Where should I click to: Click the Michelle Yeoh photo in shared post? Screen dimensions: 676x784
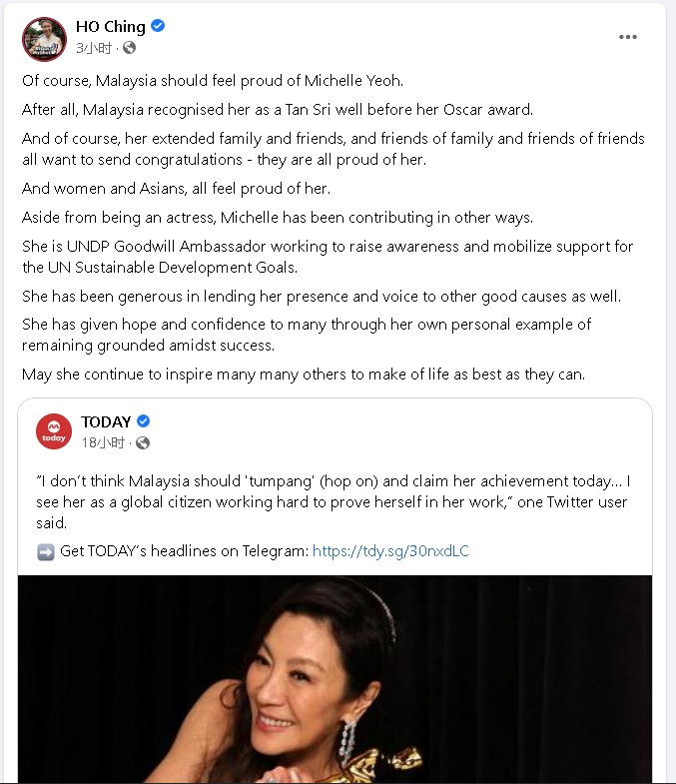336,679
